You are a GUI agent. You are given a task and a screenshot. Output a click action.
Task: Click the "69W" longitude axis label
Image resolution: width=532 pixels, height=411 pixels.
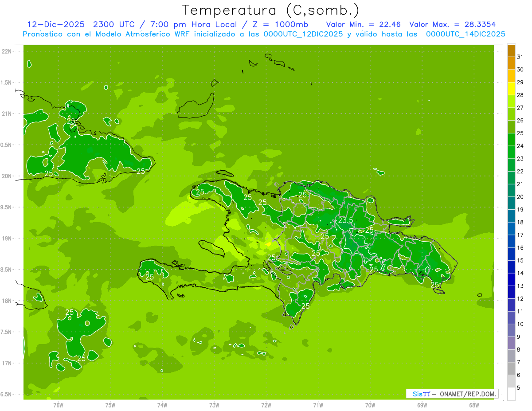(x=422, y=405)
